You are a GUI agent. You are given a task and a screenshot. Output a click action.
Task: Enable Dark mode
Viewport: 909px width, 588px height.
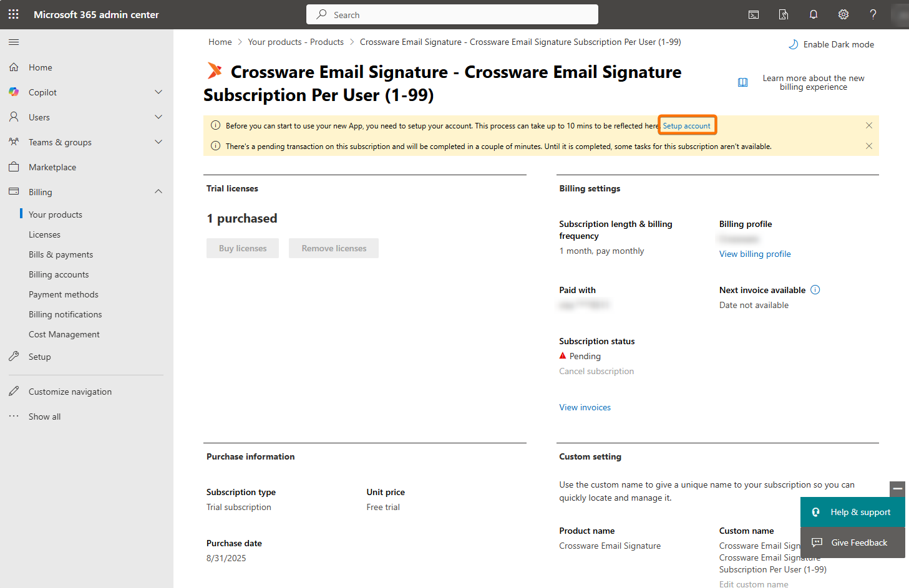click(832, 44)
